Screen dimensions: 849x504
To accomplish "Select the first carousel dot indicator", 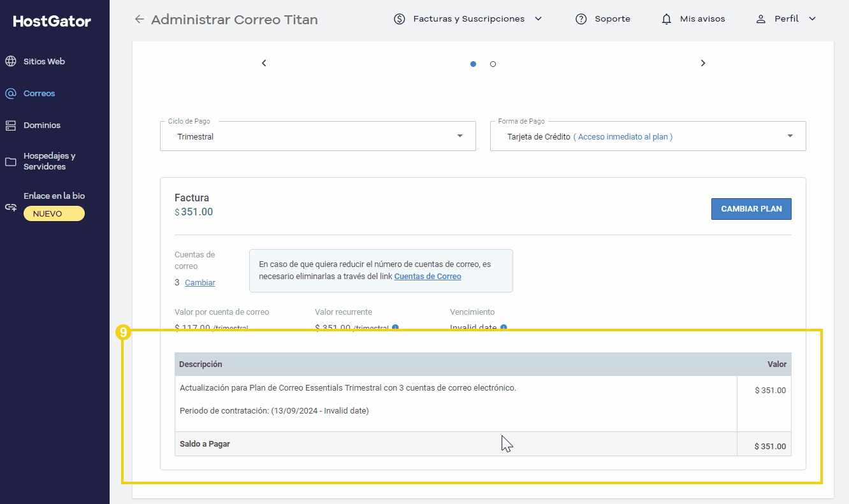I will click(x=473, y=64).
